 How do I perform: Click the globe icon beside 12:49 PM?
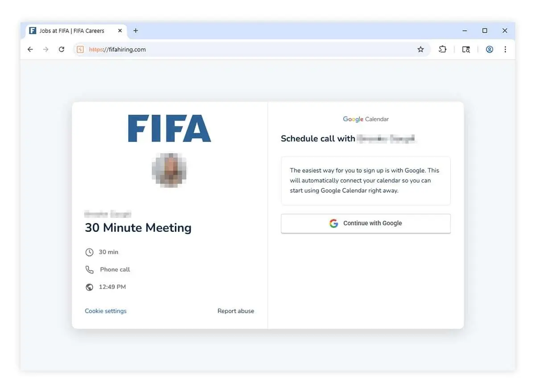90,287
